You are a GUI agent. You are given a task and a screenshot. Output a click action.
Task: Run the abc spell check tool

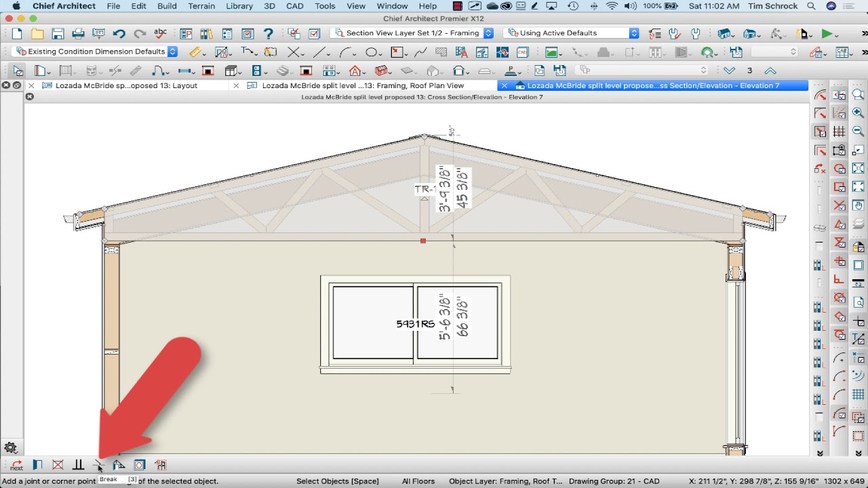point(161,34)
